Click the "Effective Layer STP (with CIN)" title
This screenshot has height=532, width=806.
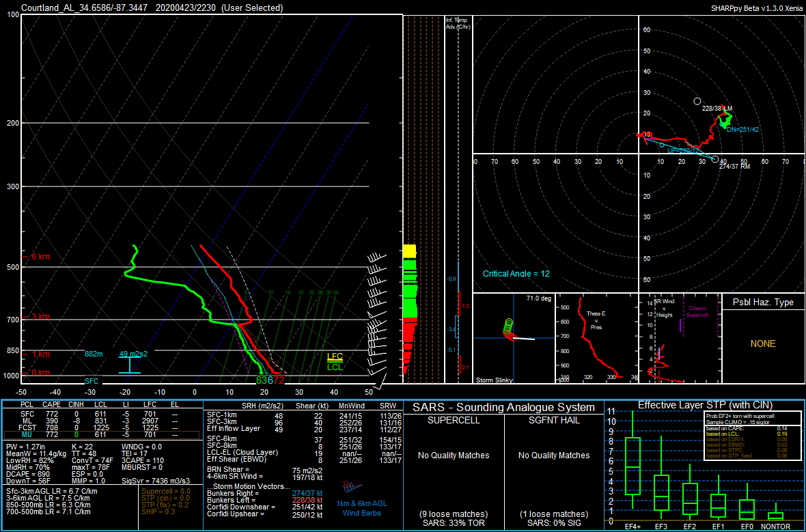(x=705, y=405)
